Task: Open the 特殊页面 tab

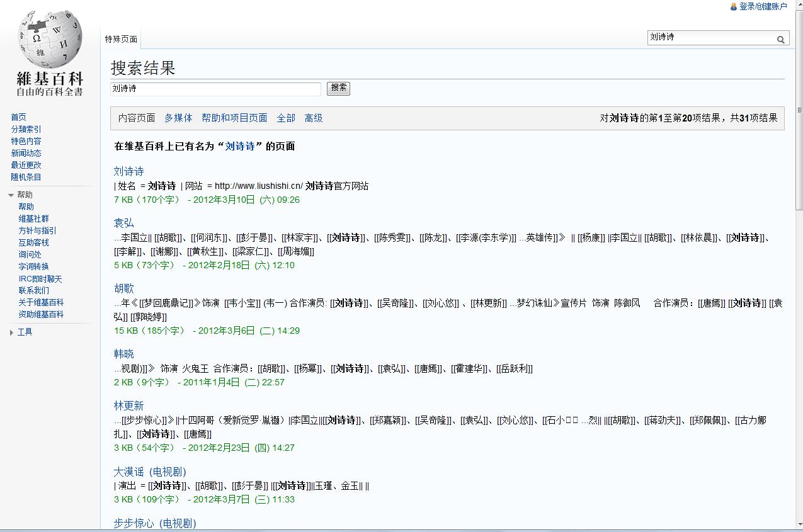Action: pyautogui.click(x=121, y=39)
